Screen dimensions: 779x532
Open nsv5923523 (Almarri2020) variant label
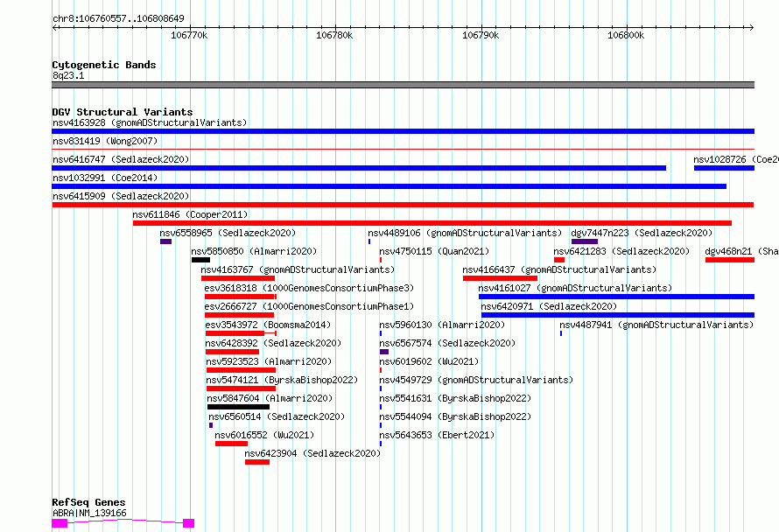coord(269,361)
